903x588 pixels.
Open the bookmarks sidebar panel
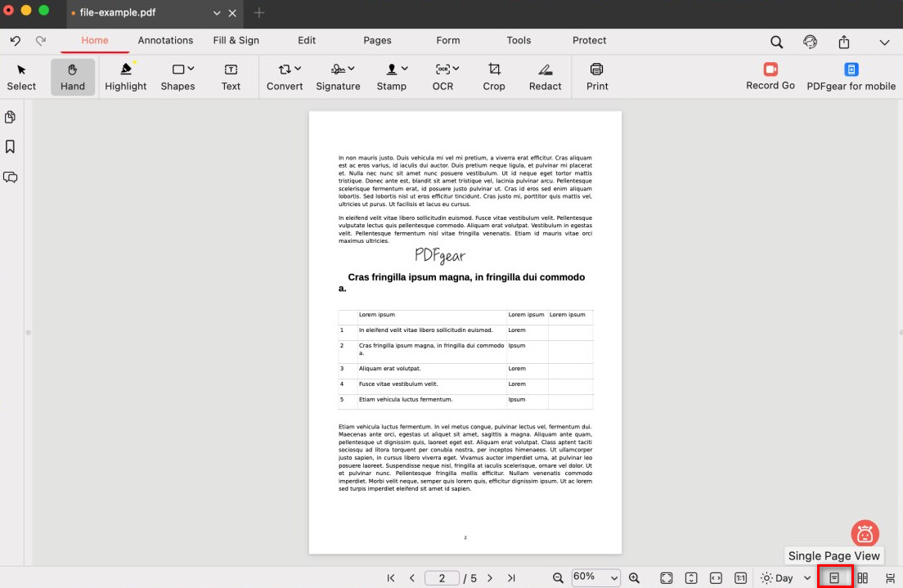(11, 147)
